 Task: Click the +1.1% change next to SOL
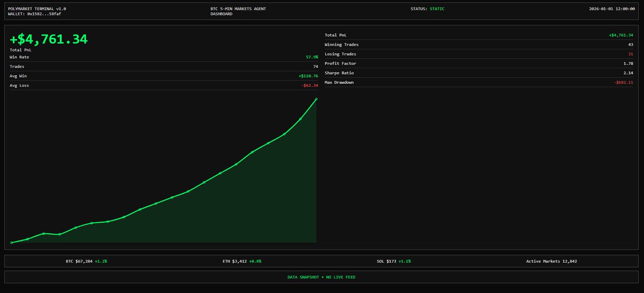[x=405, y=261]
